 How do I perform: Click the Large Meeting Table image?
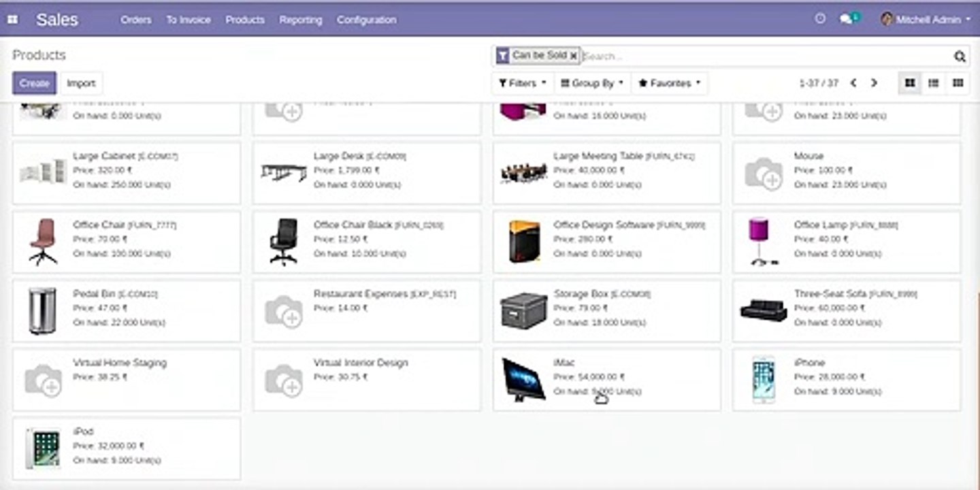click(x=524, y=173)
